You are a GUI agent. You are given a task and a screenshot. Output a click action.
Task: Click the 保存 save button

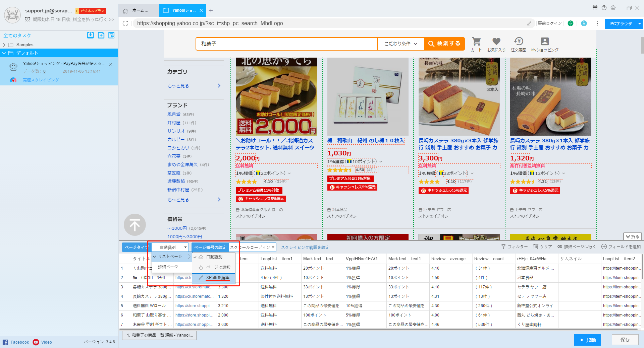click(x=625, y=340)
